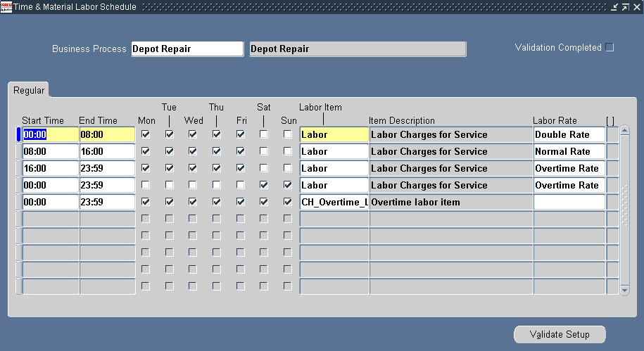Click the yellow Labor item field
Screen dimensions: 644x351
(334, 134)
